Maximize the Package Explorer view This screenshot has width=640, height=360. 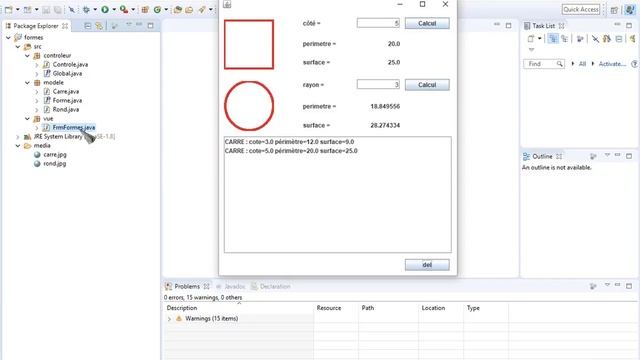[x=150, y=25]
